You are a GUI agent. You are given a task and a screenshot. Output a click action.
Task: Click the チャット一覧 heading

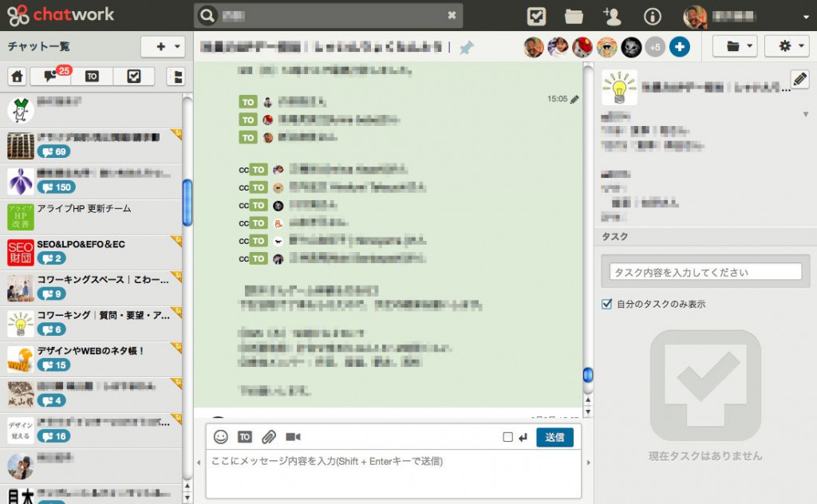[x=38, y=46]
